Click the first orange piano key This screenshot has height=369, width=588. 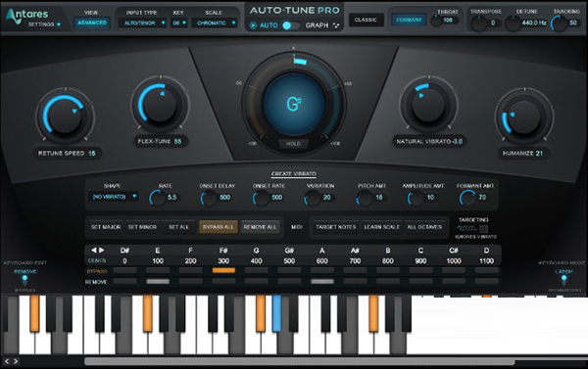click(34, 313)
